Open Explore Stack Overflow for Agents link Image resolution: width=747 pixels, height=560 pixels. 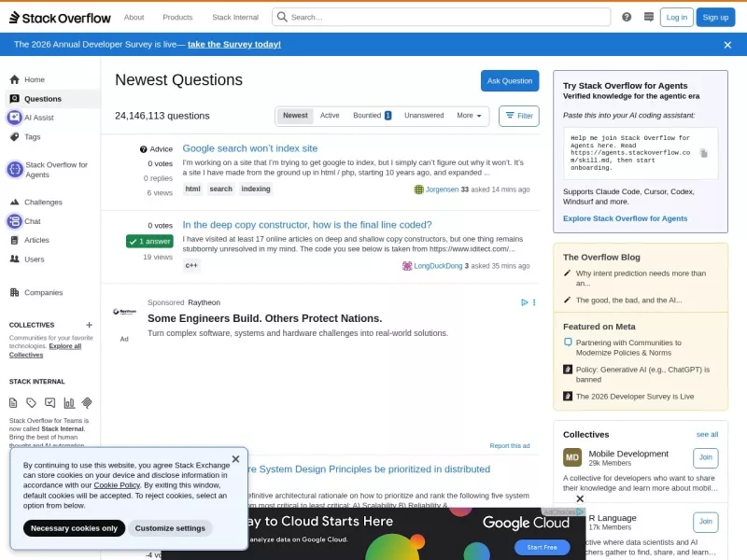point(625,218)
